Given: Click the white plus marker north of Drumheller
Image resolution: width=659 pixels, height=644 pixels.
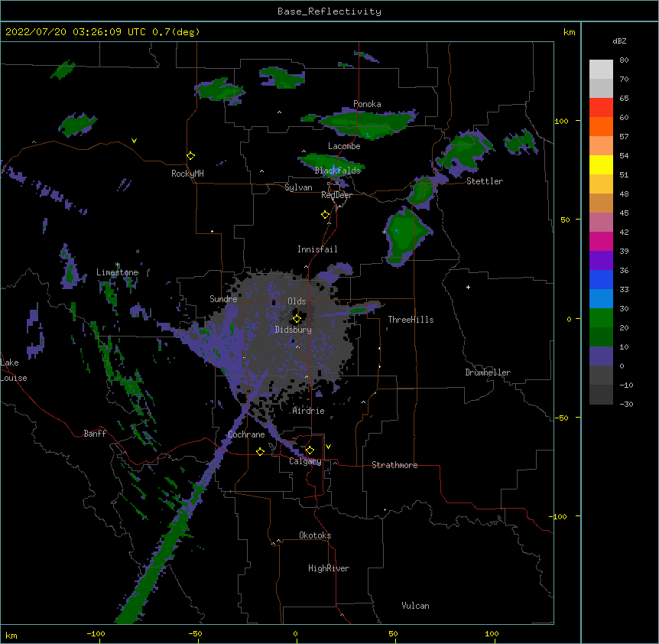Looking at the screenshot, I should pos(468,287).
